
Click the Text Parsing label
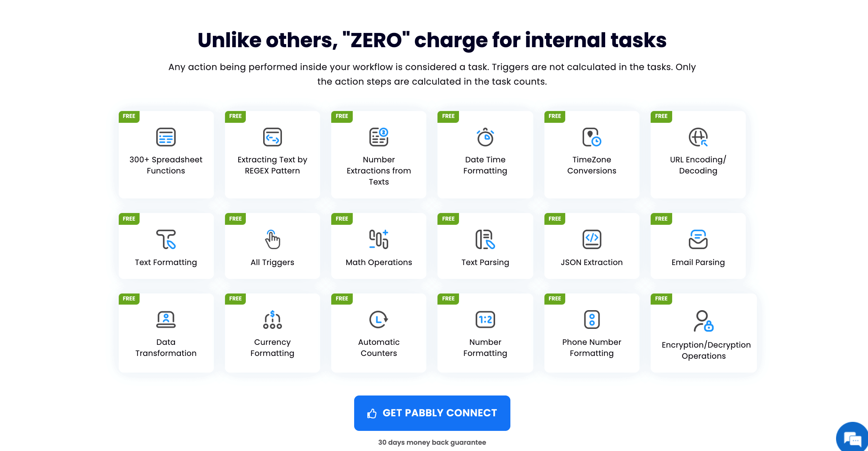485,263
